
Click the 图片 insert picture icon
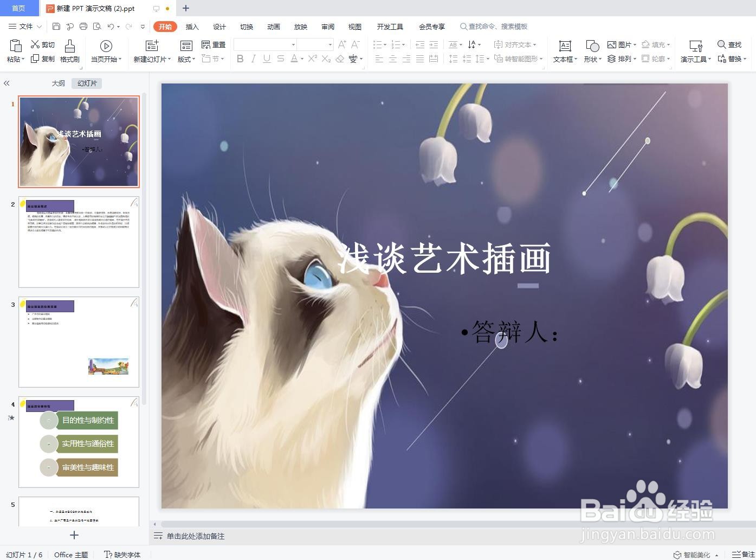(612, 44)
